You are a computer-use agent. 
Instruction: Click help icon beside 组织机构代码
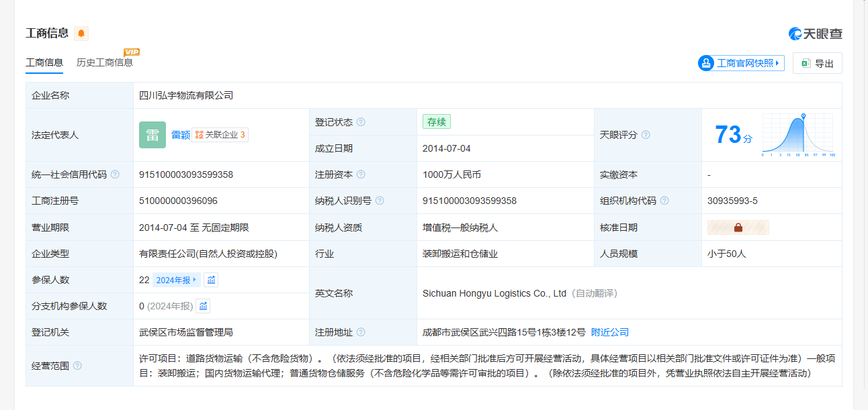click(x=664, y=201)
